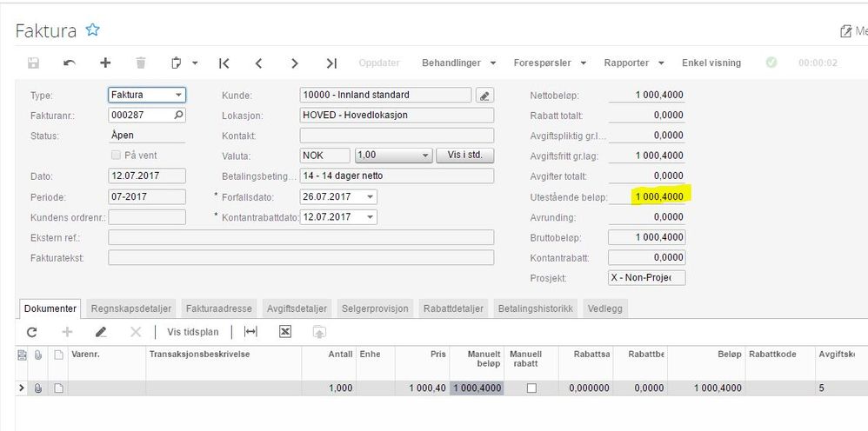Image resolution: width=868 pixels, height=431 pixels.
Task: Switch to the Dokumenter tab
Action: coord(50,308)
